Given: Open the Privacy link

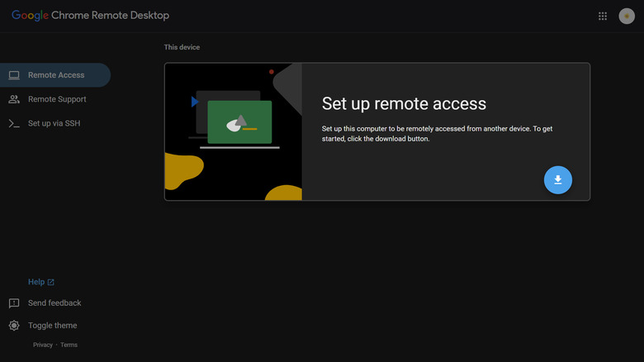Looking at the screenshot, I should pos(43,345).
